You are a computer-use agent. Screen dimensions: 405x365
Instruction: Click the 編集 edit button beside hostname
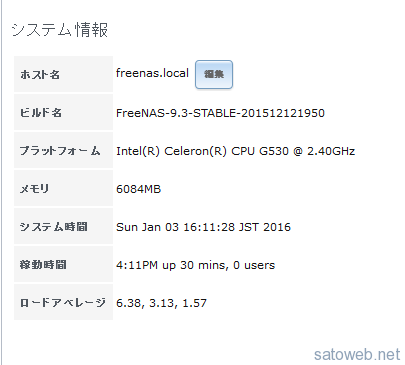[214, 74]
